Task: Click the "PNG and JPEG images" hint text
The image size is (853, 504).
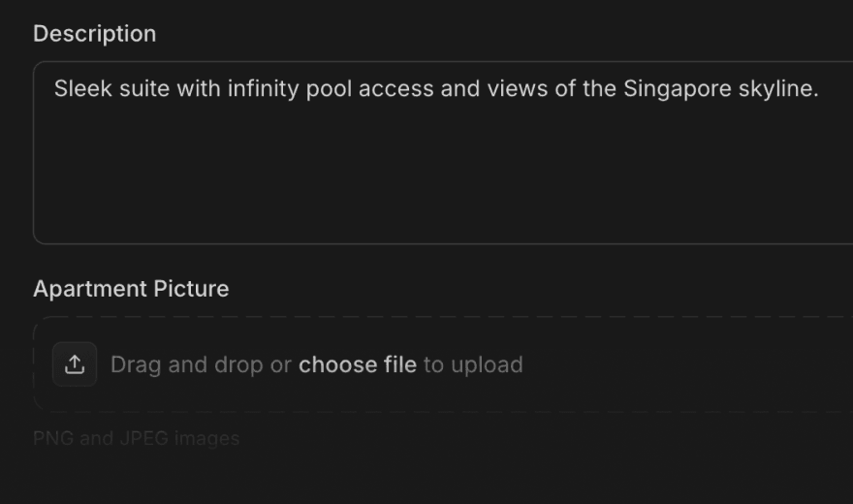Action: coord(136,438)
